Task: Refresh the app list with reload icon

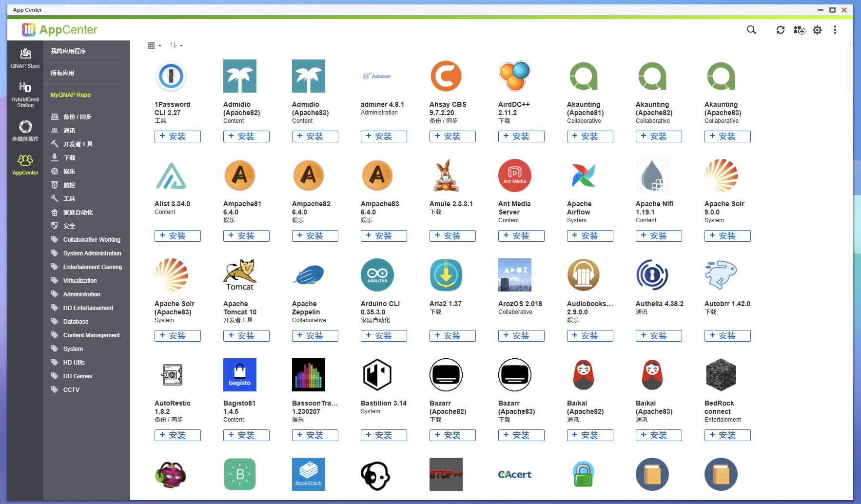Action: click(x=781, y=30)
